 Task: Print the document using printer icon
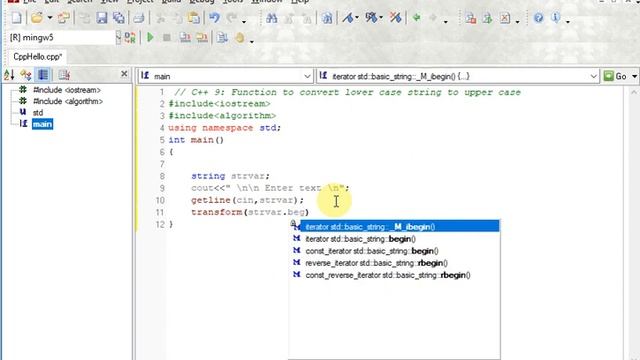click(x=139, y=18)
